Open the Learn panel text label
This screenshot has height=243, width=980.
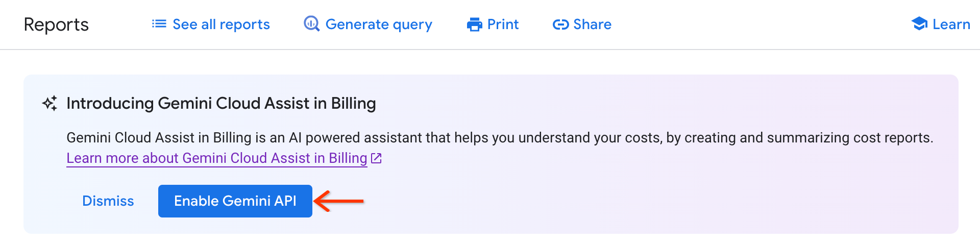tap(951, 25)
